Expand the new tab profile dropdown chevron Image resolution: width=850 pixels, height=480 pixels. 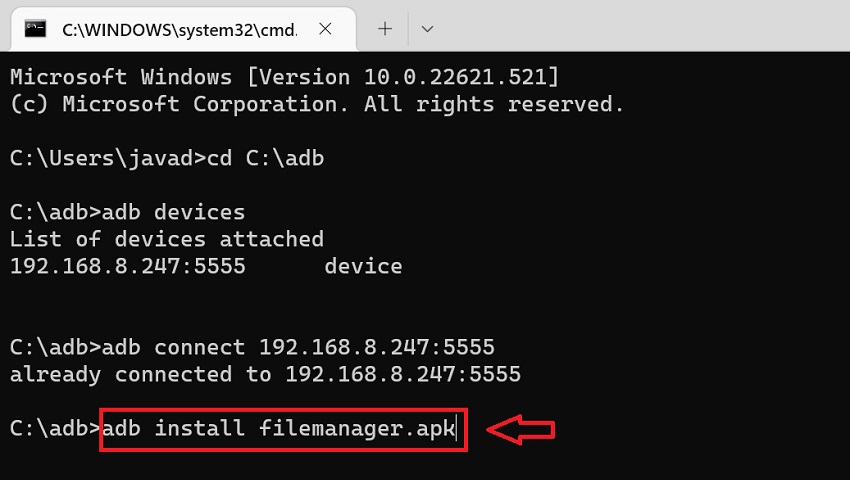(427, 29)
